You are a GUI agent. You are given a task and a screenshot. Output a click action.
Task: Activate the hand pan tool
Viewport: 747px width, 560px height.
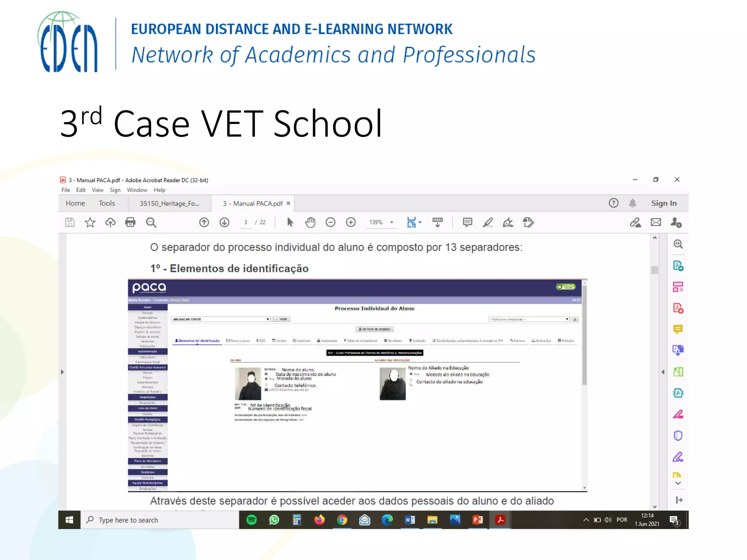(310, 222)
